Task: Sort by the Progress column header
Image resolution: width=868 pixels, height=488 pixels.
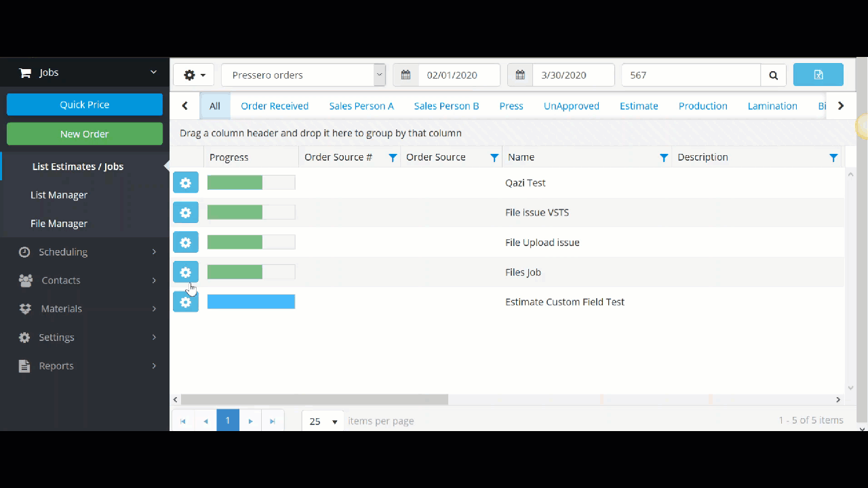Action: [x=229, y=157]
